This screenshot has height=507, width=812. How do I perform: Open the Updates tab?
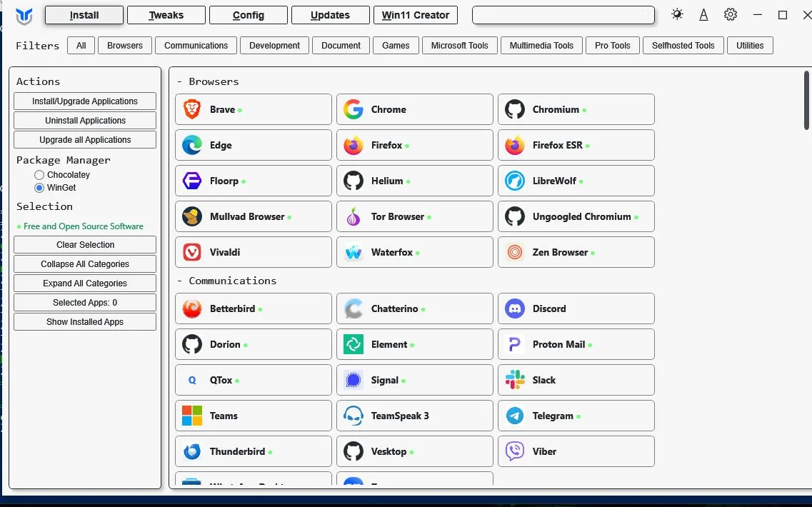pos(331,15)
